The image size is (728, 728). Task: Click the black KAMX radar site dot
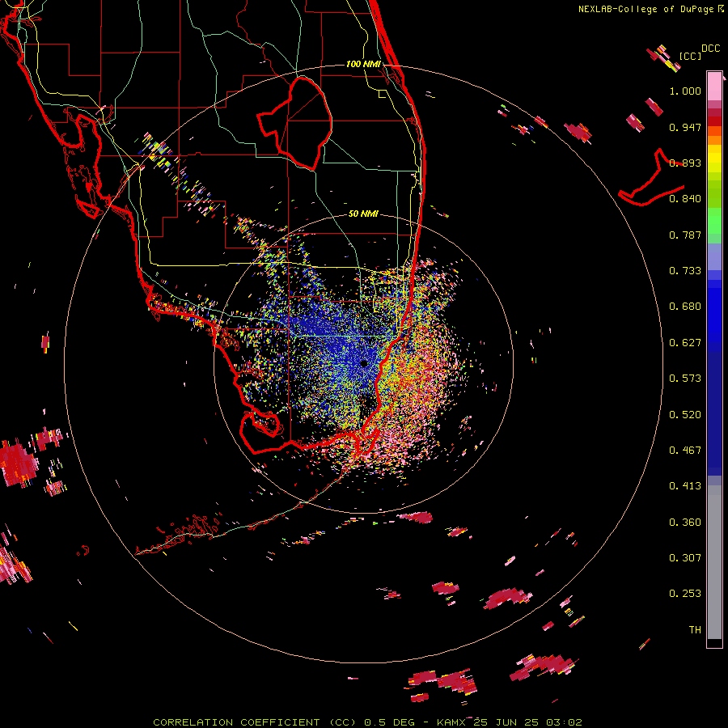[363, 363]
